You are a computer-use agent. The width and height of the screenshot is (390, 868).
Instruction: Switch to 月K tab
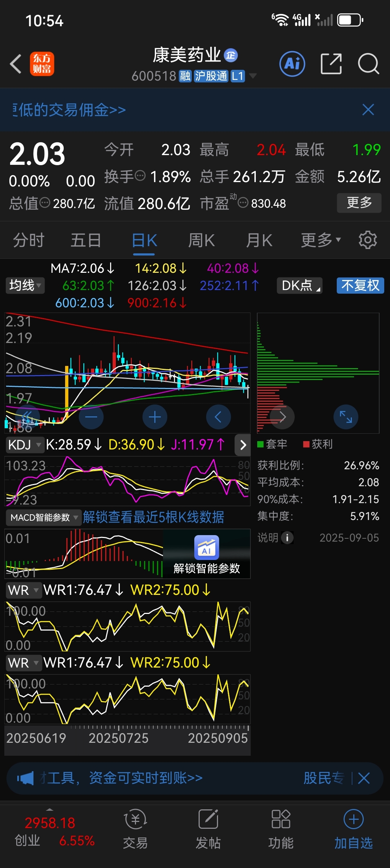259,240
